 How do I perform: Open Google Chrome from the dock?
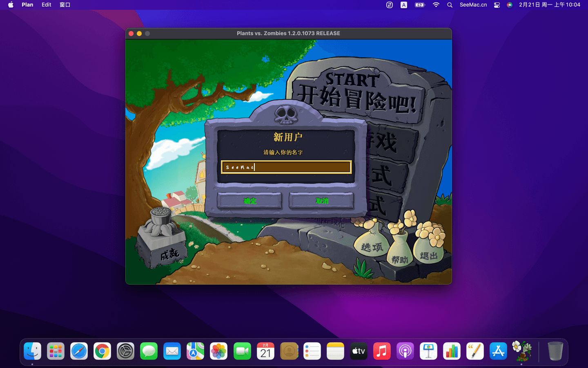pos(102,351)
